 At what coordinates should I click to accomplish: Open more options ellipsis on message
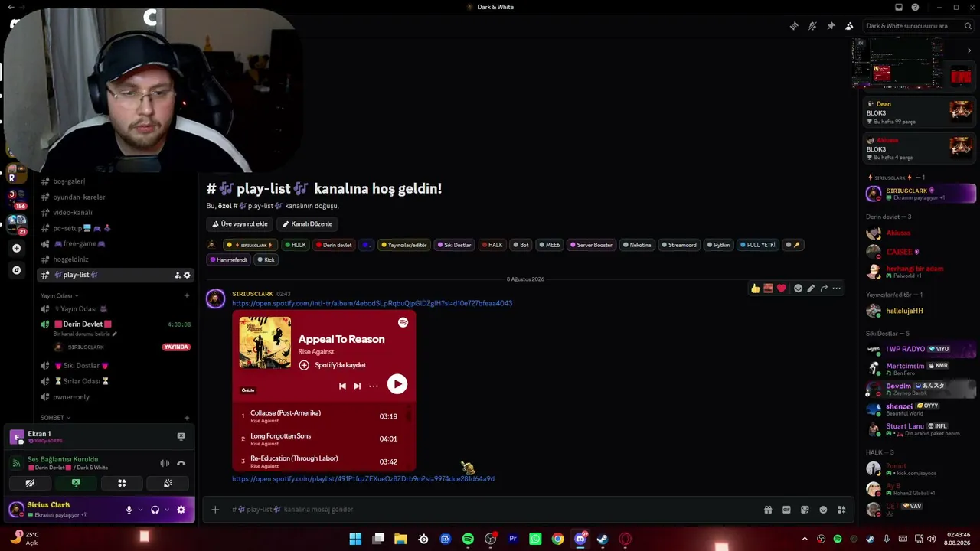click(837, 289)
